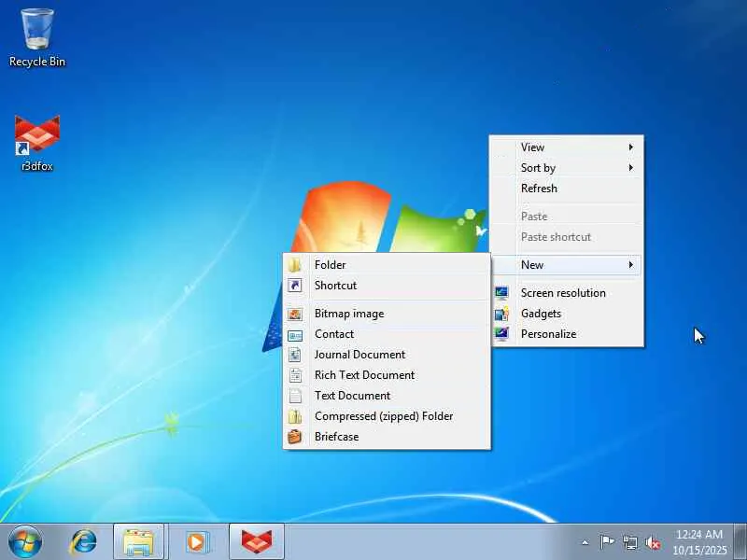Click the Bitmap image paint icon
This screenshot has height=560, width=747.
pyautogui.click(x=295, y=314)
